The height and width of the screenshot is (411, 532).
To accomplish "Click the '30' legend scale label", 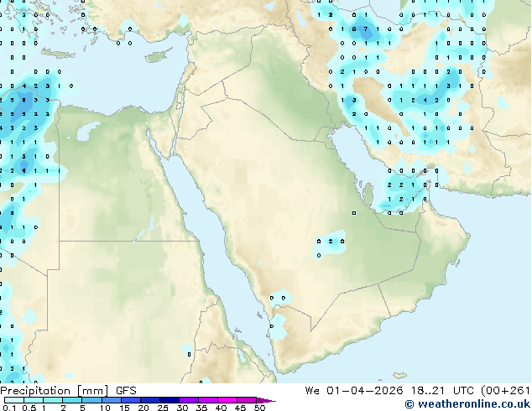I will (x=182, y=408).
